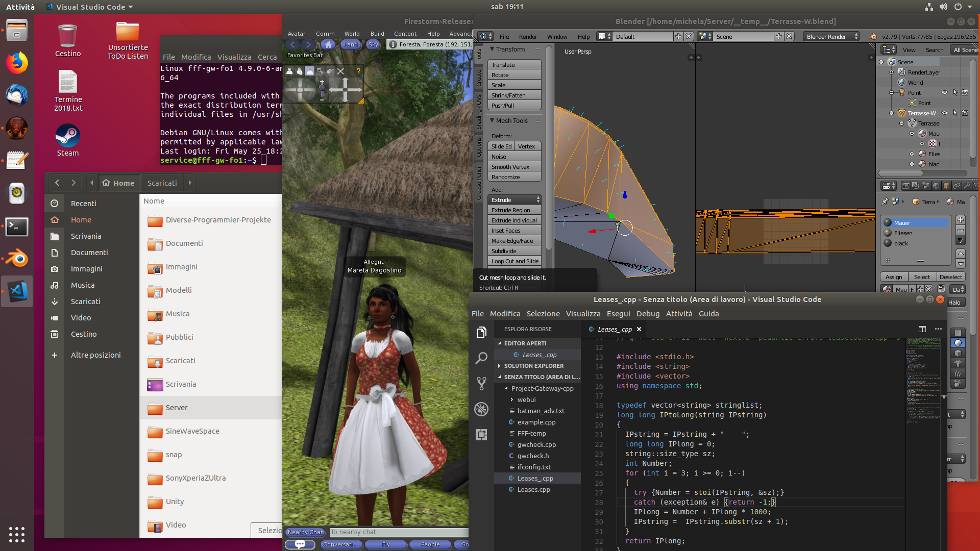Click the People button in Firestorm

pyautogui.click(x=430, y=544)
